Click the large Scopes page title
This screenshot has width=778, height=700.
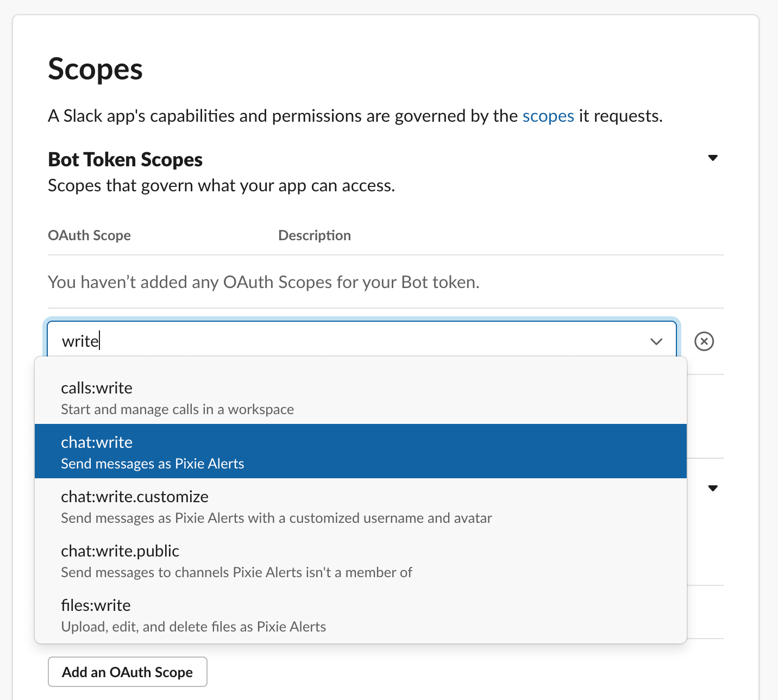click(x=96, y=69)
